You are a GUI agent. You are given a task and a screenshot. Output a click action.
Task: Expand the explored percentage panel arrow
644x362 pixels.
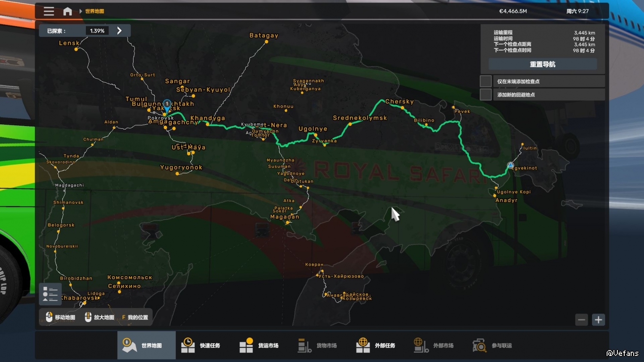point(119,31)
